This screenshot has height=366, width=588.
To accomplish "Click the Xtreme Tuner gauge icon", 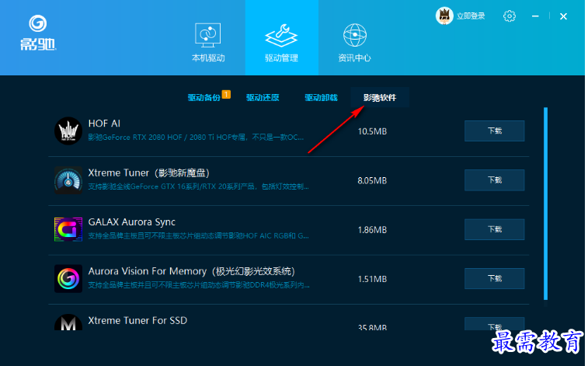I will click(x=68, y=180).
